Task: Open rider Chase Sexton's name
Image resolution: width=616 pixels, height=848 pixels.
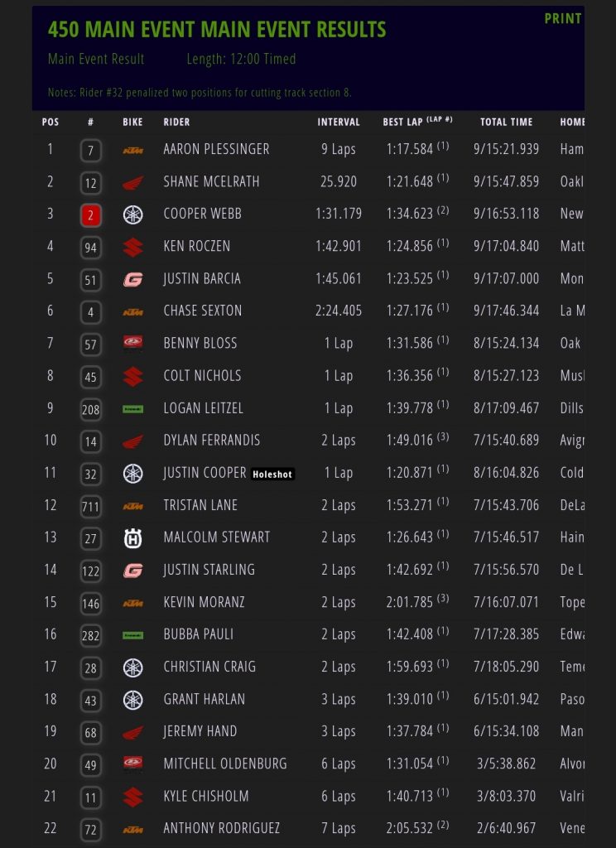Action: (x=203, y=311)
